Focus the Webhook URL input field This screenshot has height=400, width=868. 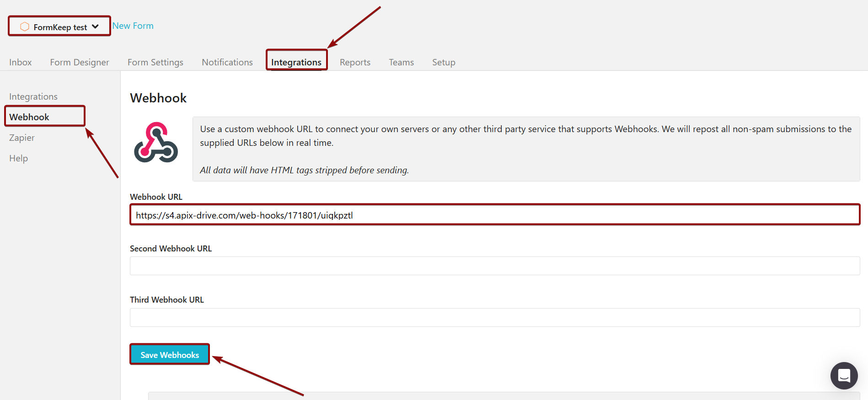[495, 215]
